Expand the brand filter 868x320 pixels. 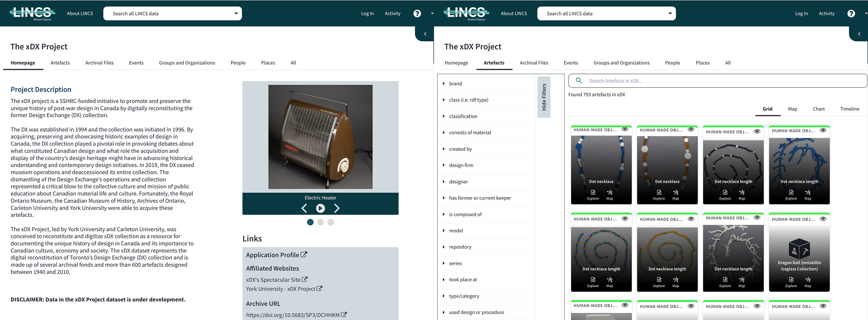click(486, 83)
